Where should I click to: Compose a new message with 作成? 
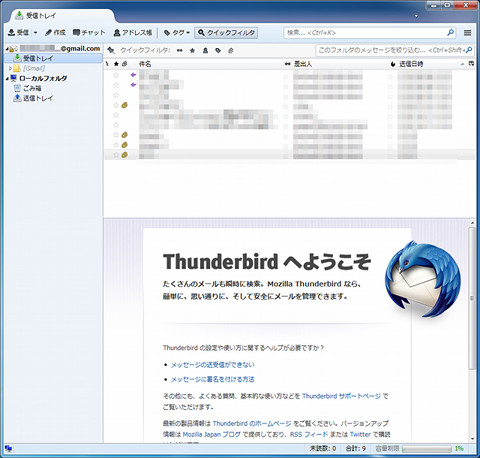pos(55,33)
